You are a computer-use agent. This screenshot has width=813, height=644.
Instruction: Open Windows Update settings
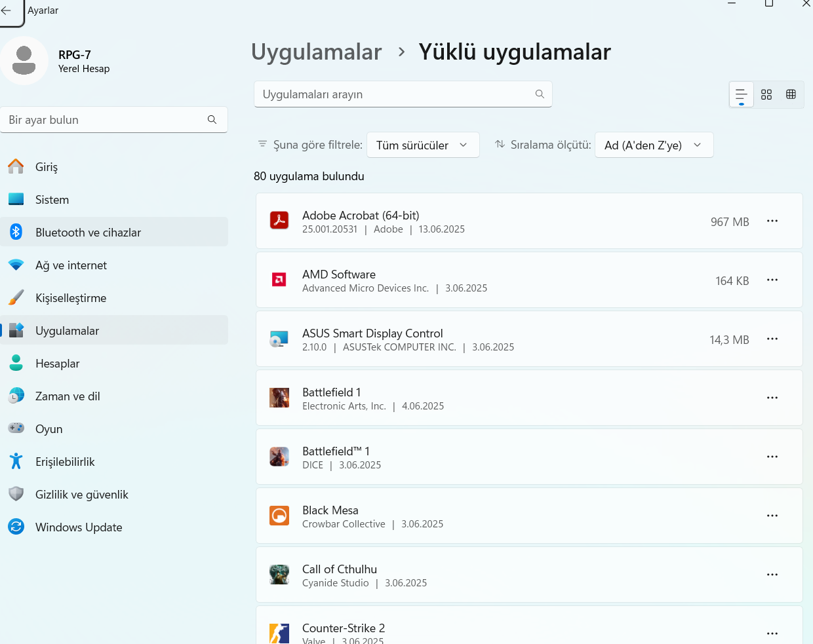[x=114, y=527]
